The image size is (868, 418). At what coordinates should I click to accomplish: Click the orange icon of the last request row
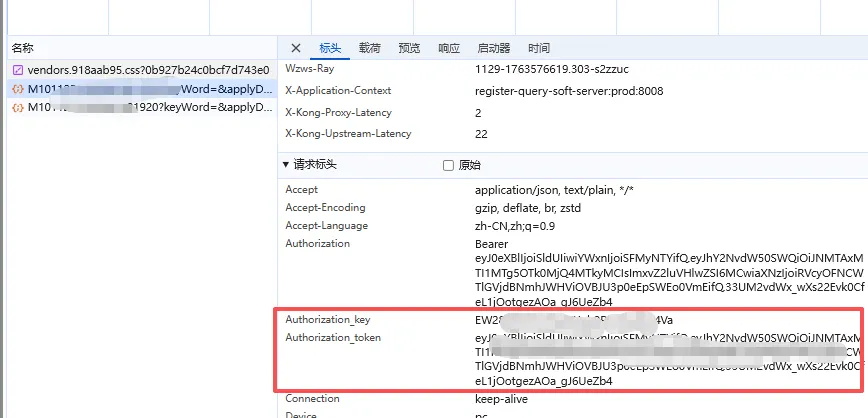point(18,107)
